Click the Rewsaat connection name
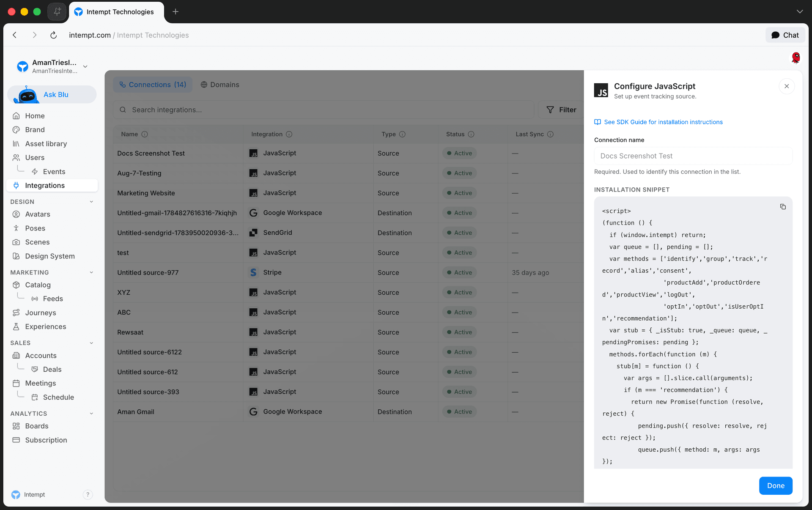812x510 pixels. tap(130, 332)
